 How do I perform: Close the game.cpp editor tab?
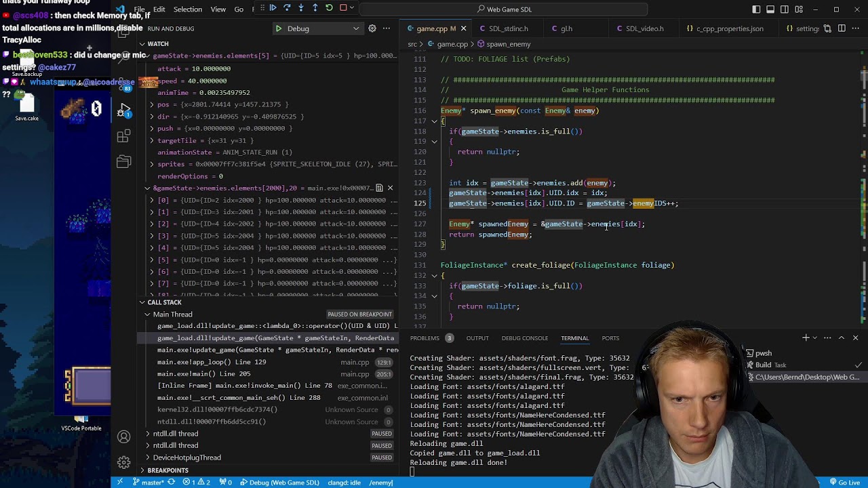point(463,28)
